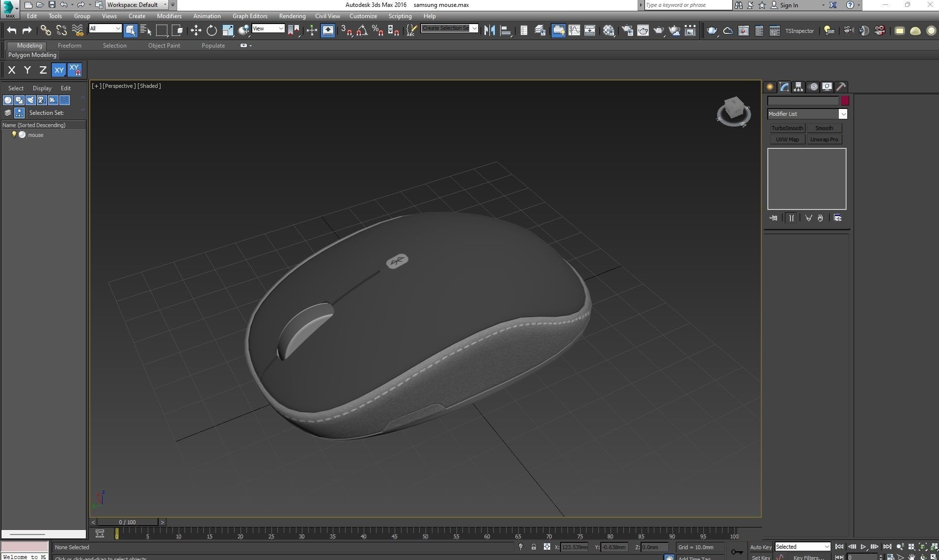
Task: Click the Play Animation button
Action: click(x=863, y=547)
